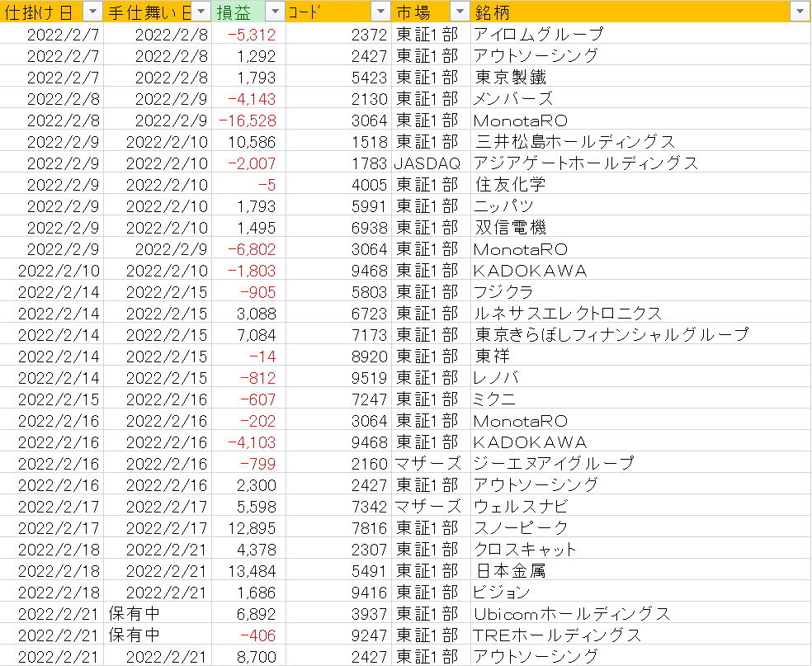Click the 8,700 profit cell

coord(248,657)
